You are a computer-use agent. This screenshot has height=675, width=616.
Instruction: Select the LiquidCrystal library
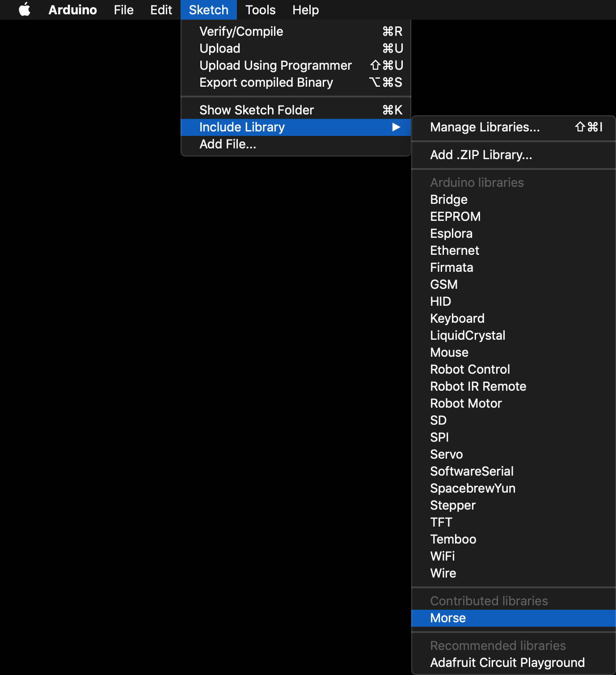468,336
